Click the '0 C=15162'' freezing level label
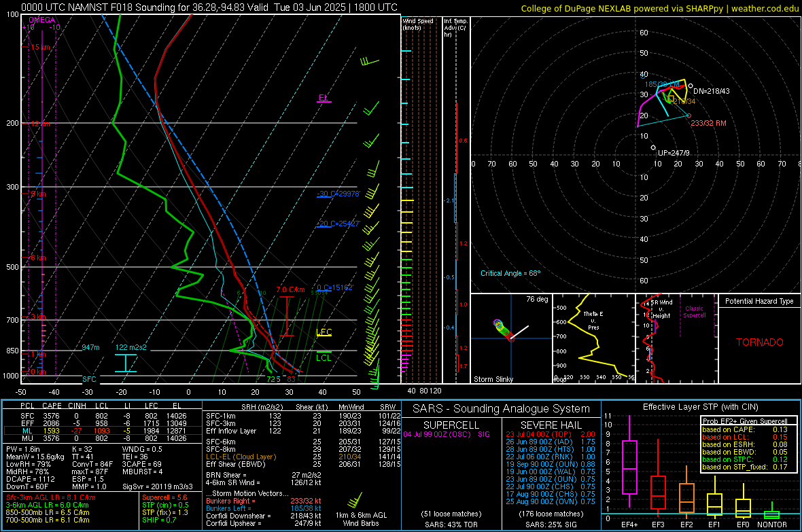Image resolution: width=802 pixels, height=532 pixels. coord(335,287)
